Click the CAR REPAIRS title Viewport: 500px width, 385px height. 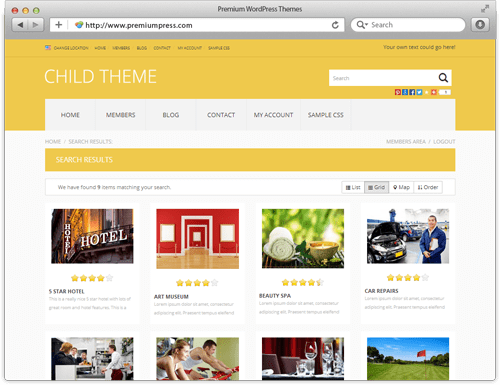click(381, 291)
